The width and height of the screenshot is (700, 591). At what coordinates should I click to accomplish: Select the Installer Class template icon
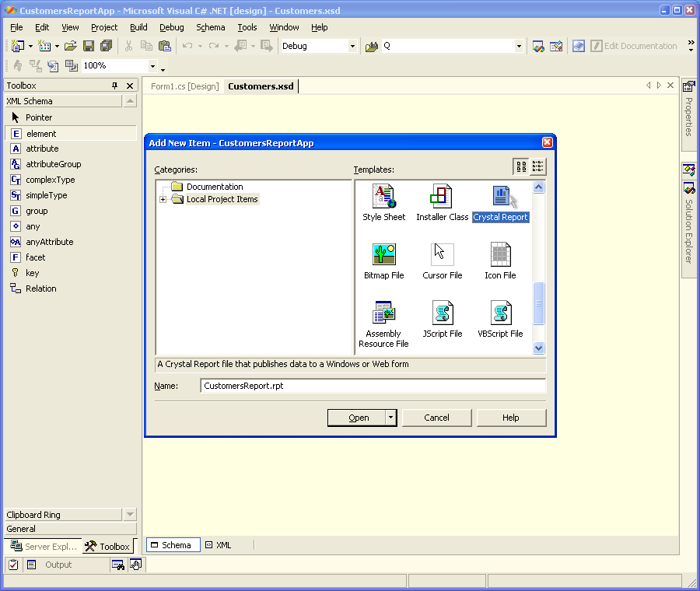(x=442, y=197)
